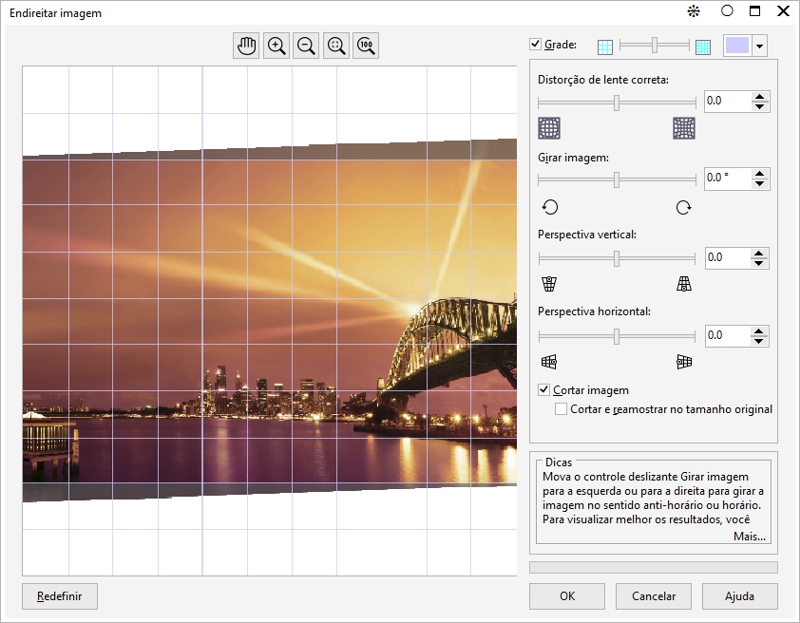
Task: Click the pincushion lens distortion icon
Action: click(684, 128)
